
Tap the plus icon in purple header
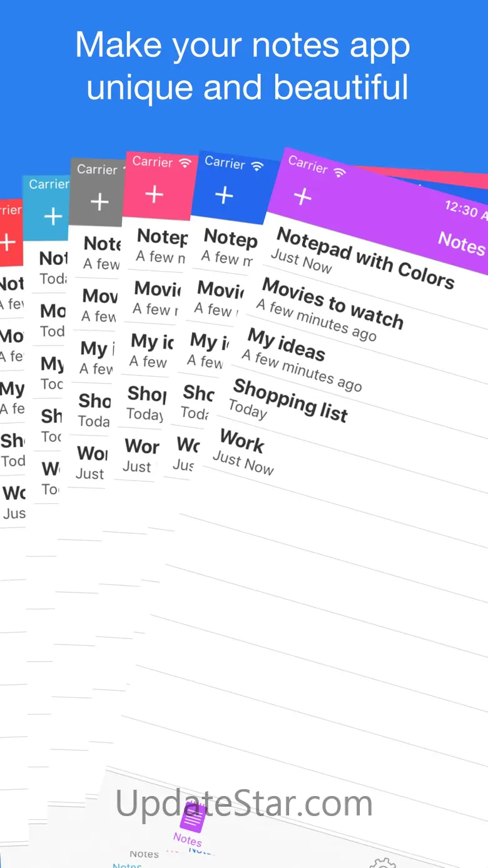tap(303, 197)
